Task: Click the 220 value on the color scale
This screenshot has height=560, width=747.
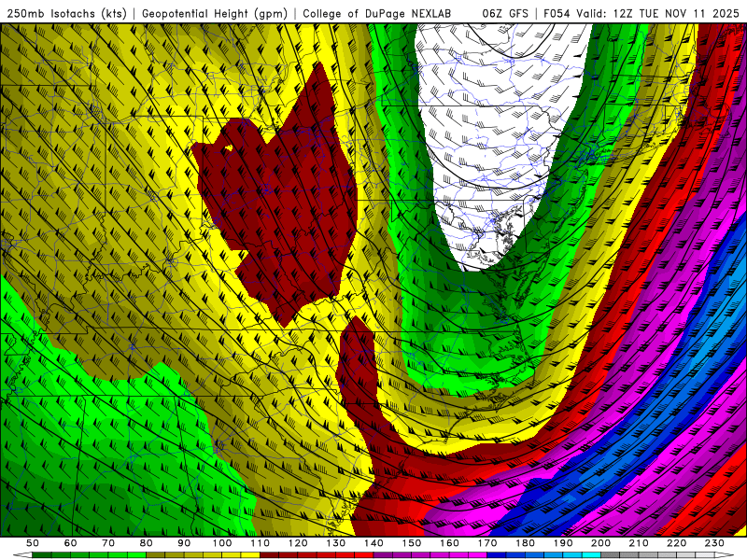Action: point(676,543)
